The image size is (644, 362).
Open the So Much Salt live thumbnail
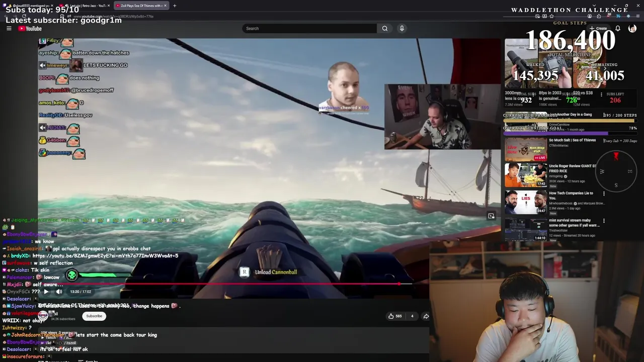point(526,149)
